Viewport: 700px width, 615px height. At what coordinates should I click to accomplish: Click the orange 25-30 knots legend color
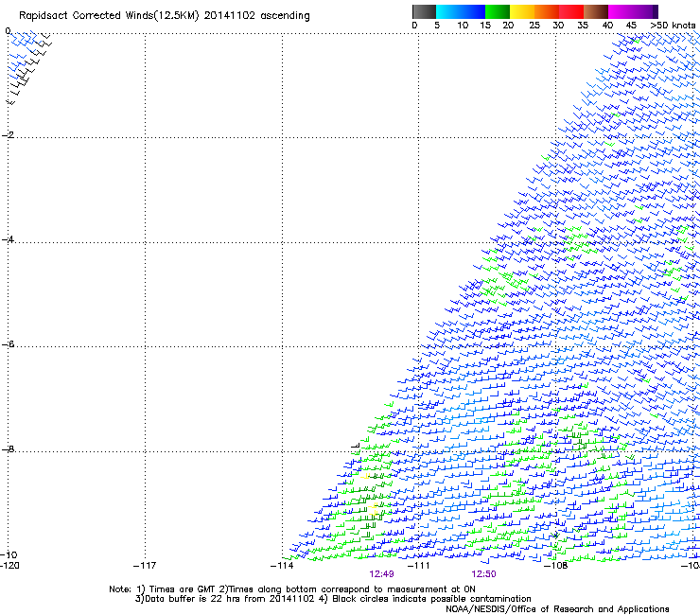tap(547, 11)
